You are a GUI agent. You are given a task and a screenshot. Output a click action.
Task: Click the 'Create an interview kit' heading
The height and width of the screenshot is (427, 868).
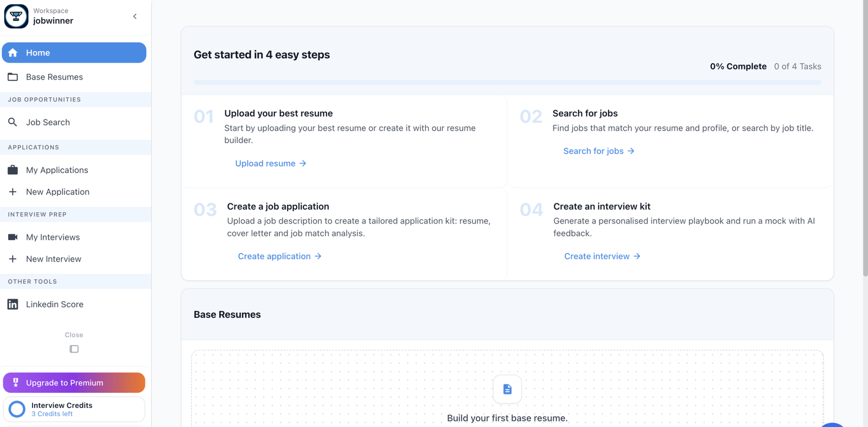[x=602, y=207]
